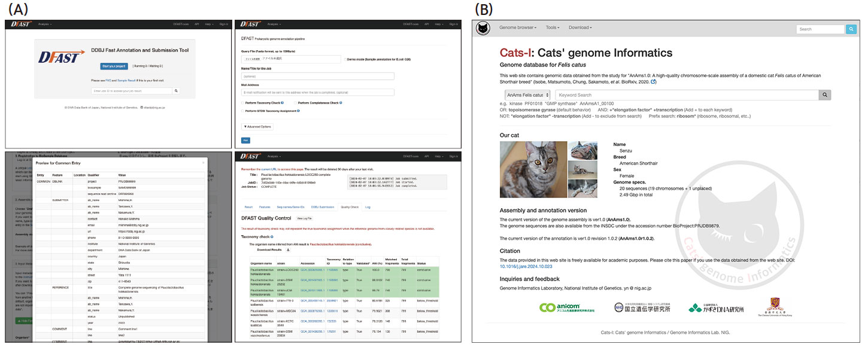Image resolution: width=868 pixels, height=347 pixels.
Task: Click the download icon beside Download Results
Action: pyautogui.click(x=288, y=249)
